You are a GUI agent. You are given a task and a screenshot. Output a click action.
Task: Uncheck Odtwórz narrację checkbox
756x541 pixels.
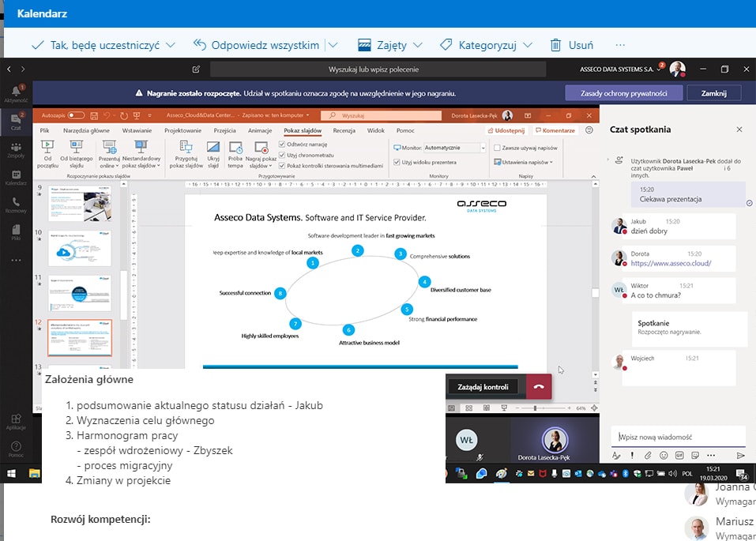282,145
